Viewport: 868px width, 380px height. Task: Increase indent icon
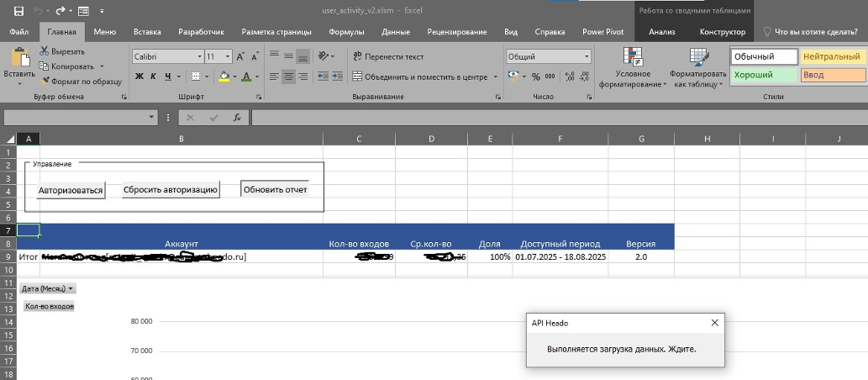click(x=338, y=77)
